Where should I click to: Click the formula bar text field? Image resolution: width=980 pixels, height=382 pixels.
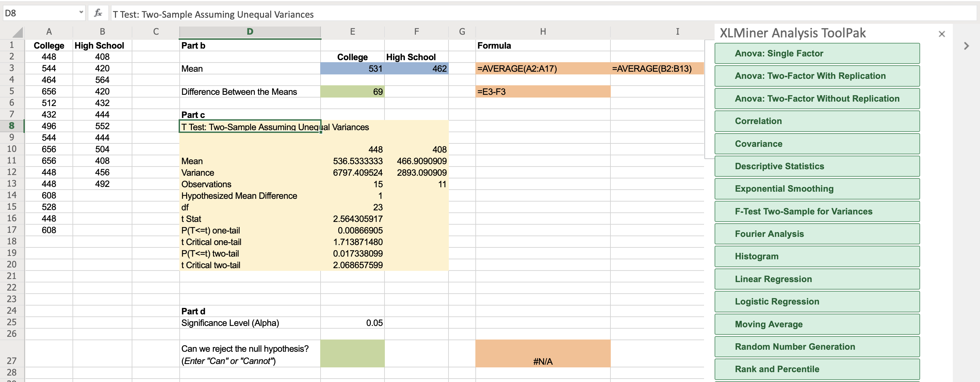click(543, 14)
